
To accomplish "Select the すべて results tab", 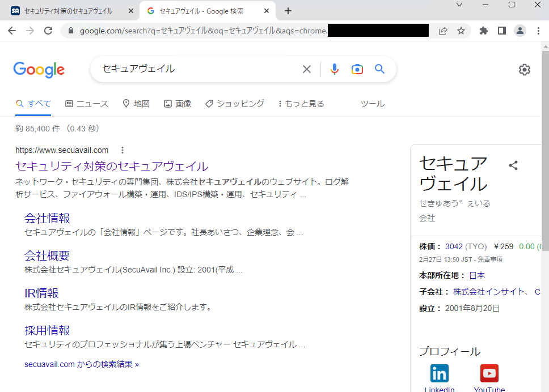I will [x=33, y=104].
